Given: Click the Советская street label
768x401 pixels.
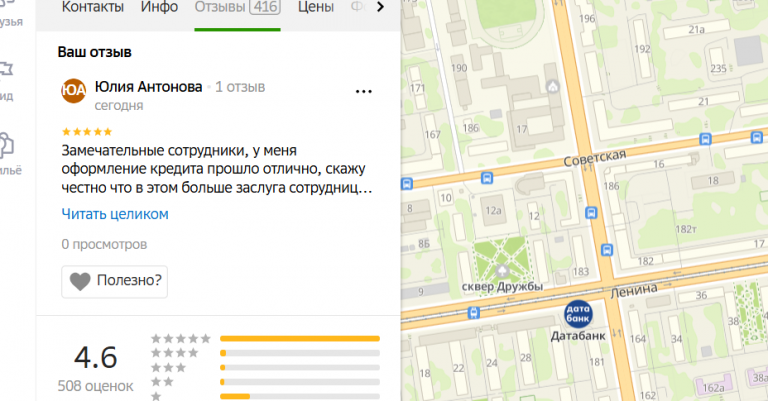Looking at the screenshot, I should pos(595,158).
